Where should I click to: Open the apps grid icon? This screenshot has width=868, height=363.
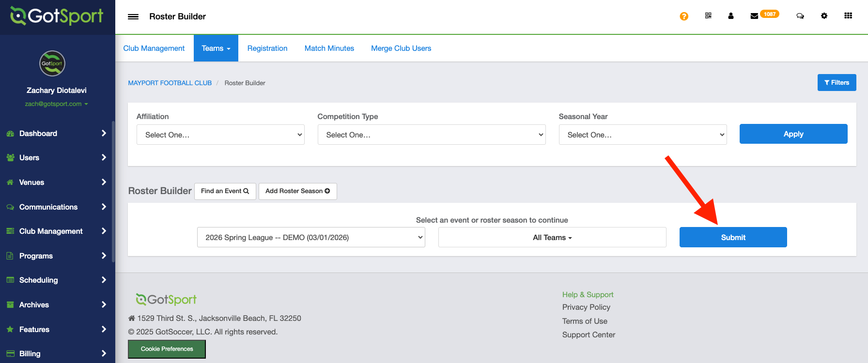848,16
